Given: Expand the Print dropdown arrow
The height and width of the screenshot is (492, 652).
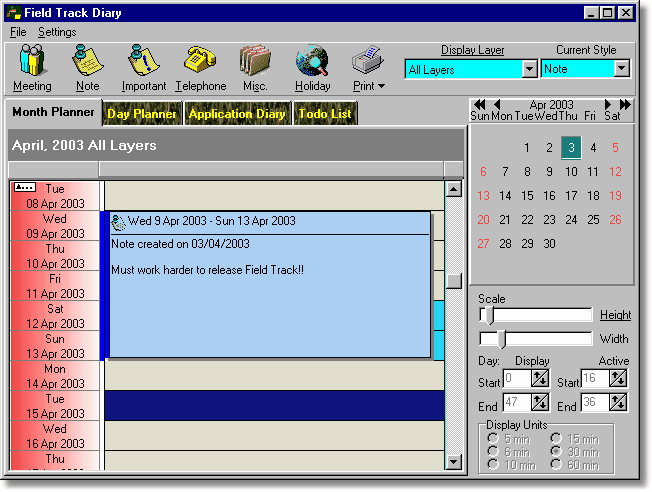Looking at the screenshot, I should [381, 86].
